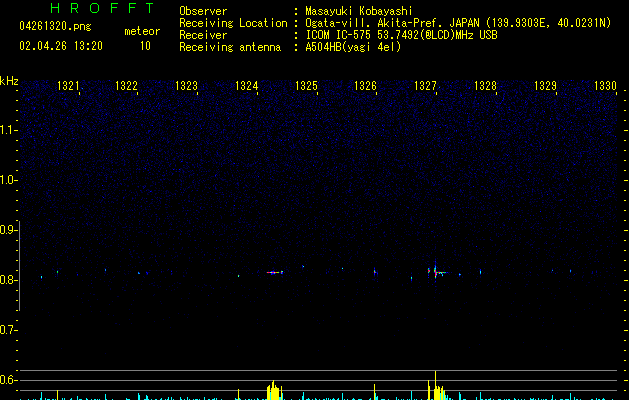Viewport: 629px width, 400px height.
Task: Click the long meteor echo after 1324
Action: coord(275,272)
